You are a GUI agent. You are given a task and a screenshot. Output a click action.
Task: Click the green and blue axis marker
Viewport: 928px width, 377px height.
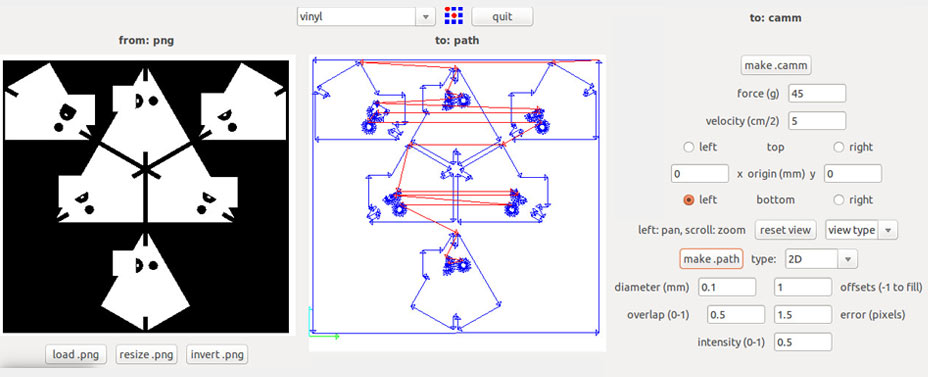pyautogui.click(x=324, y=323)
